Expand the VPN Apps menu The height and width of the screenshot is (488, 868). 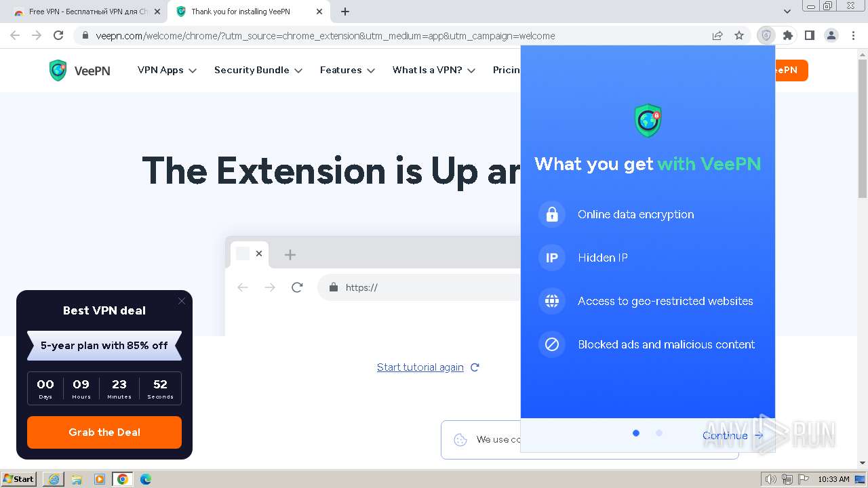click(167, 70)
